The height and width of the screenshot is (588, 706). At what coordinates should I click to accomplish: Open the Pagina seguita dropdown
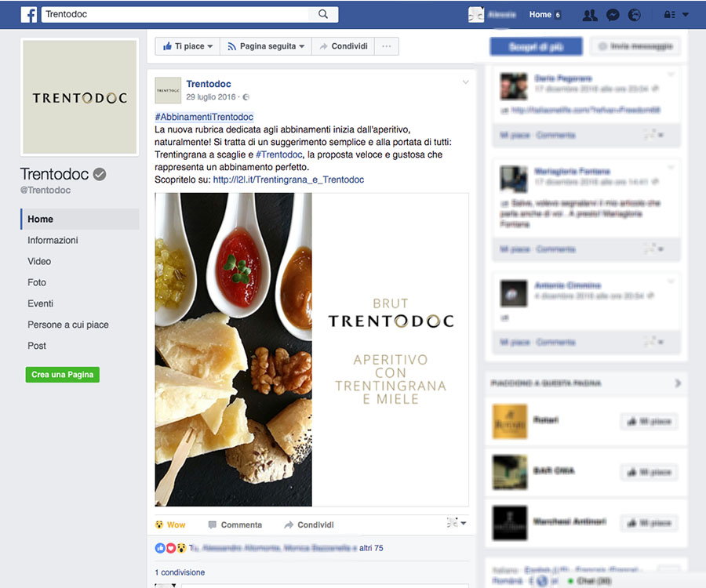coord(266,46)
